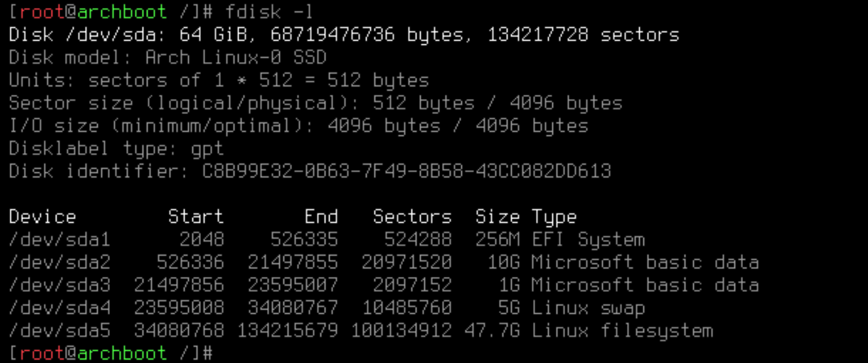Click the Start column header
The width and height of the screenshot is (868, 363).
[195, 217]
